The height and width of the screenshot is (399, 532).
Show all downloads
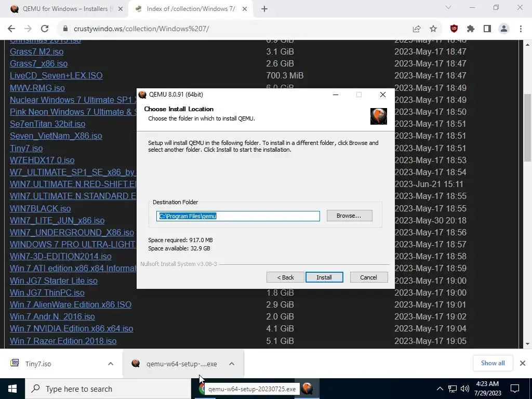[493, 363]
